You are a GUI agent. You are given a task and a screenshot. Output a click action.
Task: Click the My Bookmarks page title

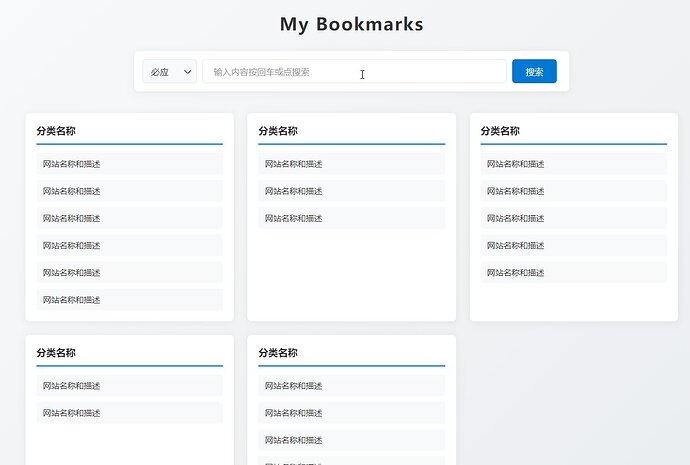(x=351, y=24)
